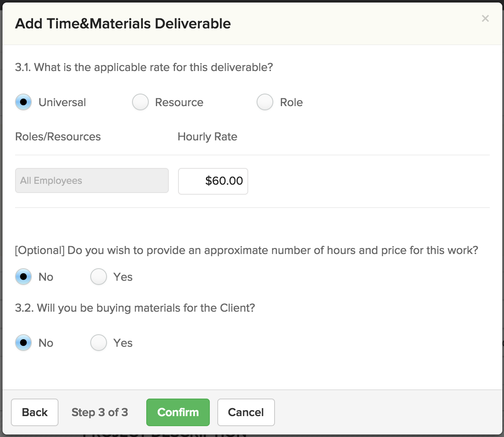Select the Role rate radio button

[265, 102]
